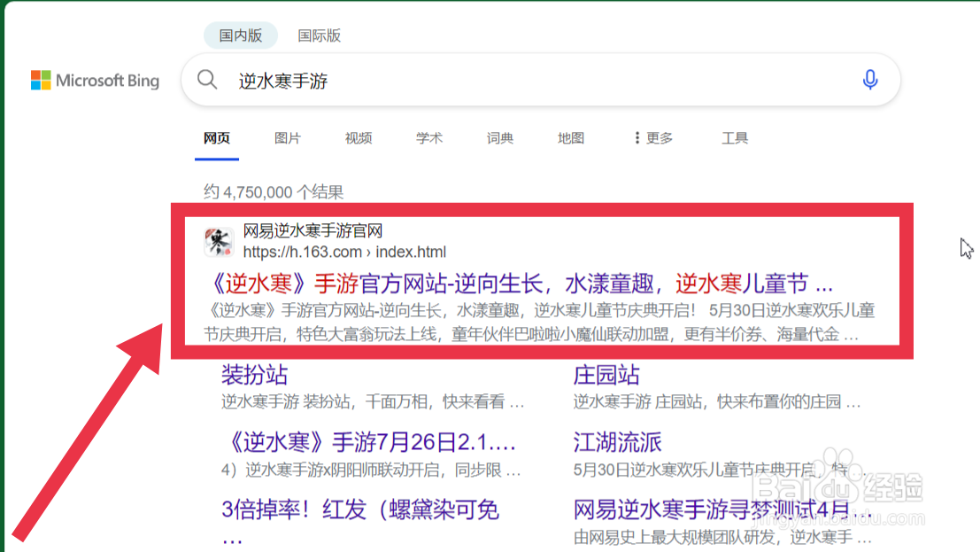Open the 学术 results tab
The image size is (980, 552).
tap(429, 137)
